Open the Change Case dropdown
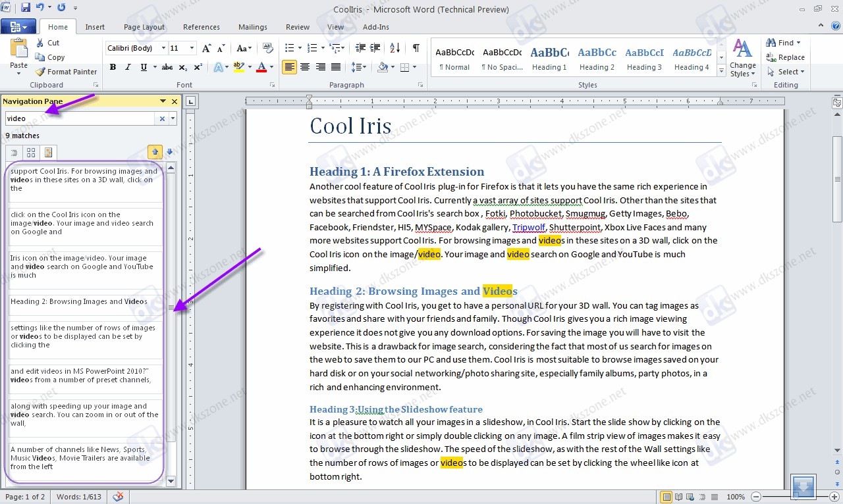The width and height of the screenshot is (843, 504). (x=244, y=48)
